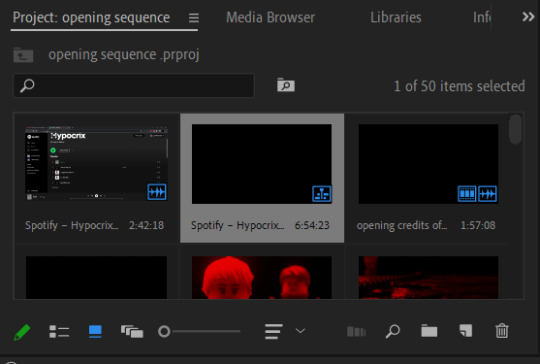Screen dimensions: 540x364
Task: Click the '1:57:08' duration label
Action: [478, 225]
